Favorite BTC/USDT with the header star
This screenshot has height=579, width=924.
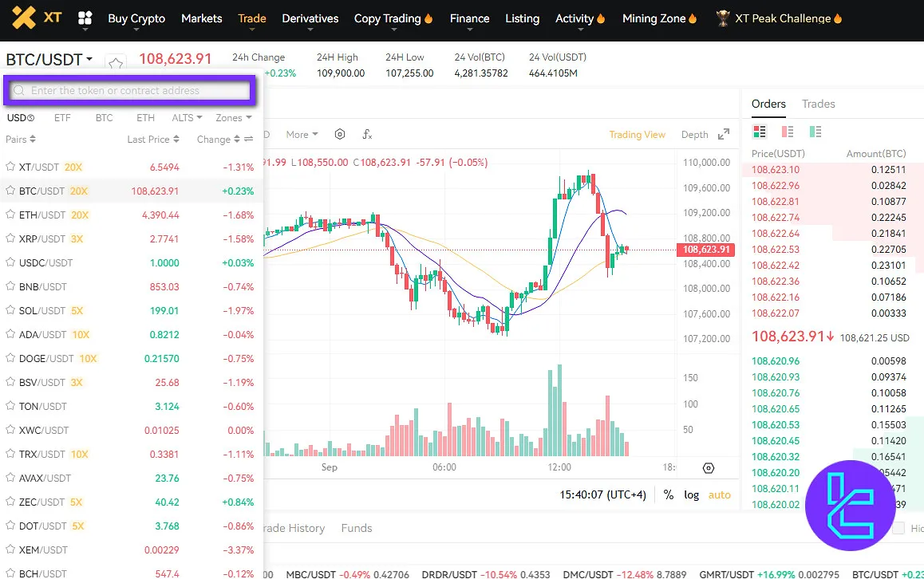pos(116,63)
